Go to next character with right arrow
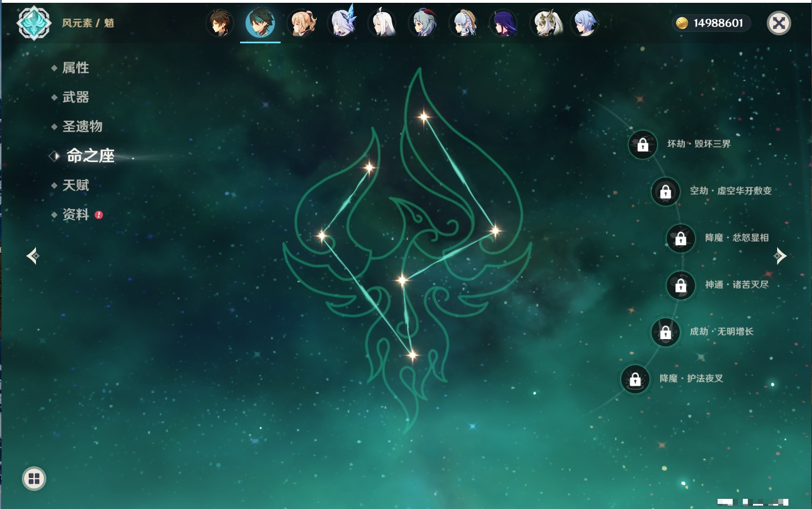The image size is (812, 509). (x=779, y=256)
